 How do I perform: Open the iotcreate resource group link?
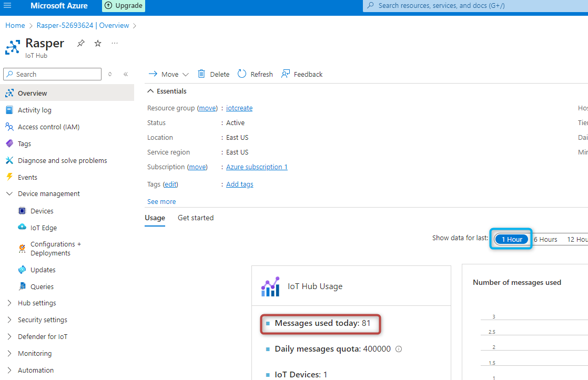coord(239,108)
